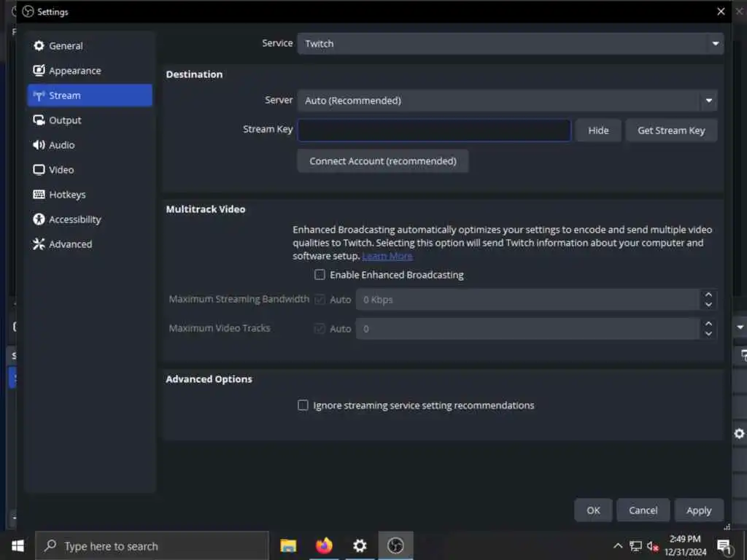Image resolution: width=747 pixels, height=560 pixels.
Task: Click the muted volume tray icon
Action: click(x=653, y=546)
